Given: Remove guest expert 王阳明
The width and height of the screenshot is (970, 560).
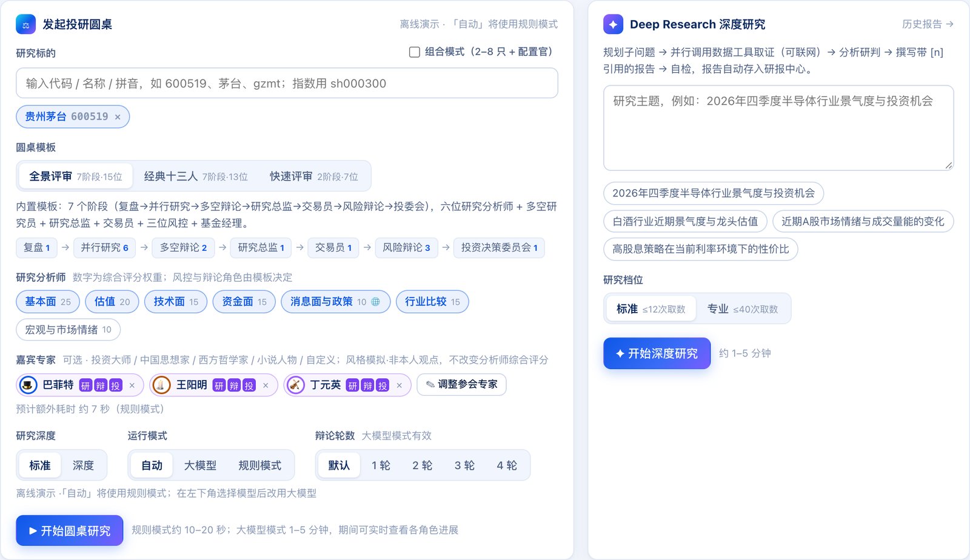Looking at the screenshot, I should [x=266, y=385].
